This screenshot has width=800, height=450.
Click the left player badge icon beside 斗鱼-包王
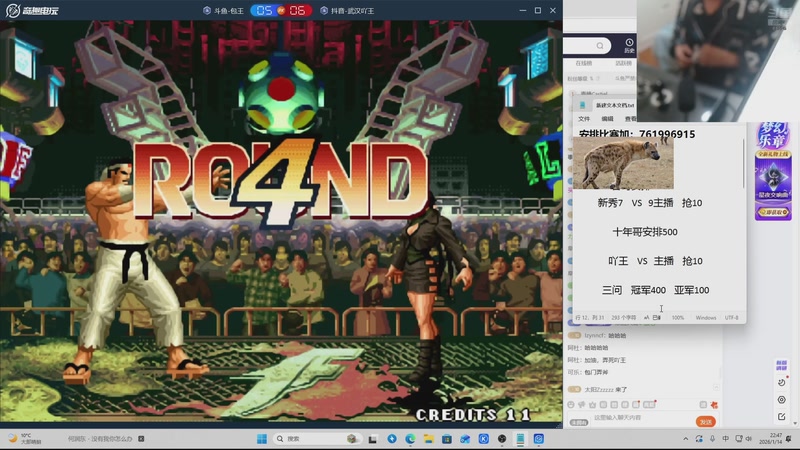pos(207,10)
